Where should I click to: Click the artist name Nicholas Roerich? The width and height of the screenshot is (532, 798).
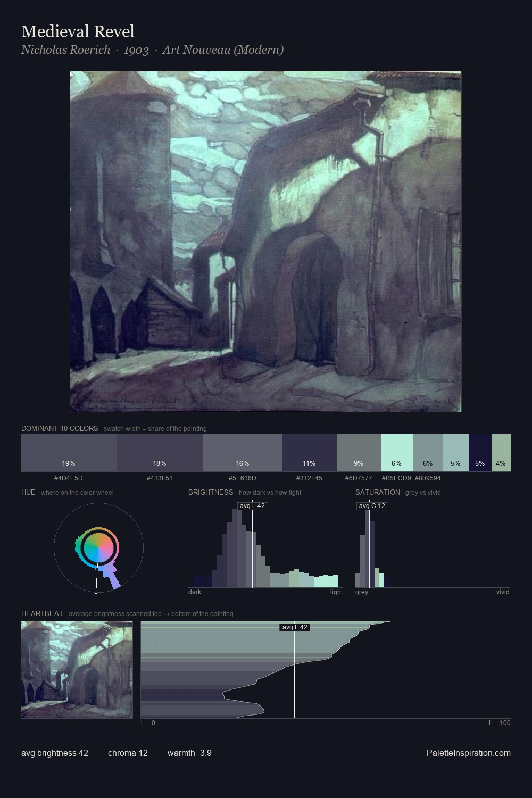[65, 49]
